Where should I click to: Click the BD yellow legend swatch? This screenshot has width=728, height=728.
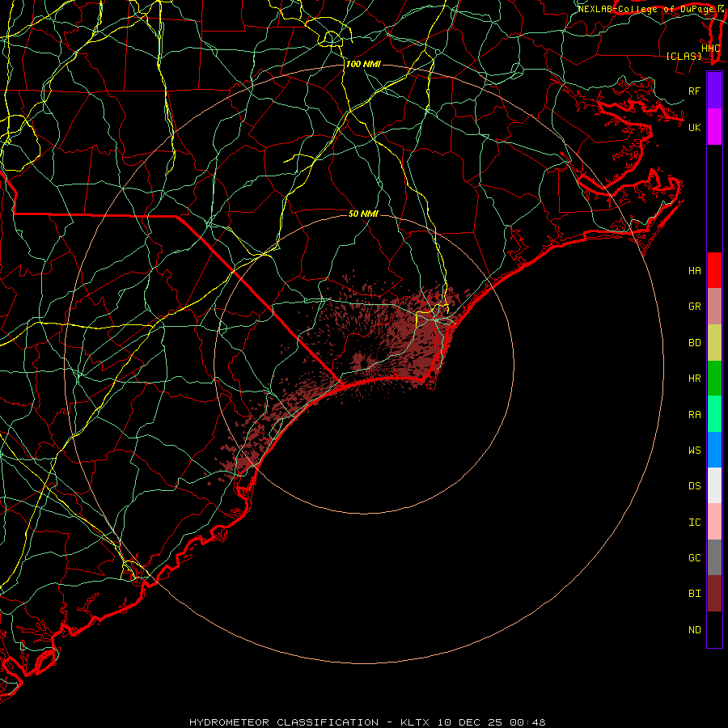pos(714,343)
